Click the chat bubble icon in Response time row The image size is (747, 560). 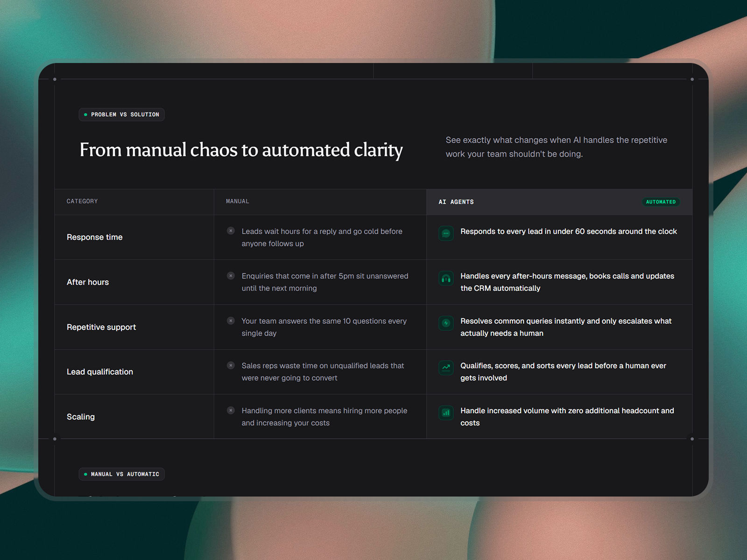coord(446,233)
